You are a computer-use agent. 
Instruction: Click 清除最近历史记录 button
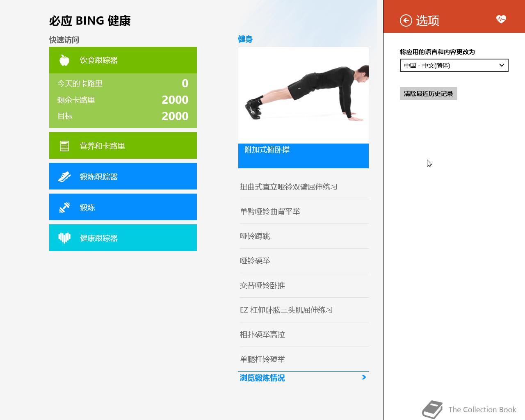coord(428,94)
